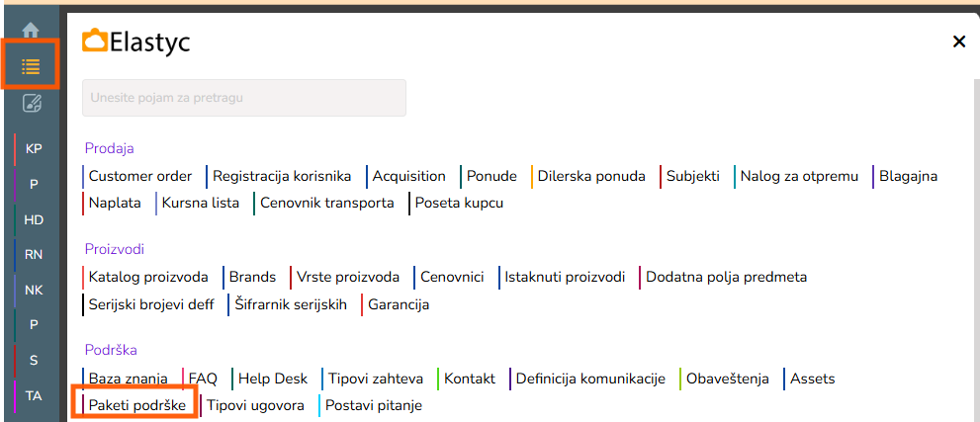Navigate to Baza znanja
This screenshot has height=422, width=980.
[x=128, y=378]
